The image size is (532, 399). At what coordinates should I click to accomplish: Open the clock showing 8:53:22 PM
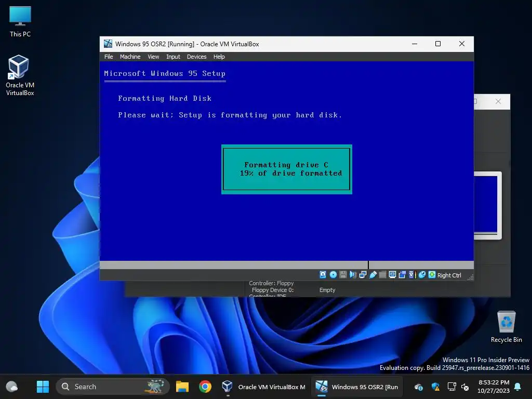tap(494, 387)
